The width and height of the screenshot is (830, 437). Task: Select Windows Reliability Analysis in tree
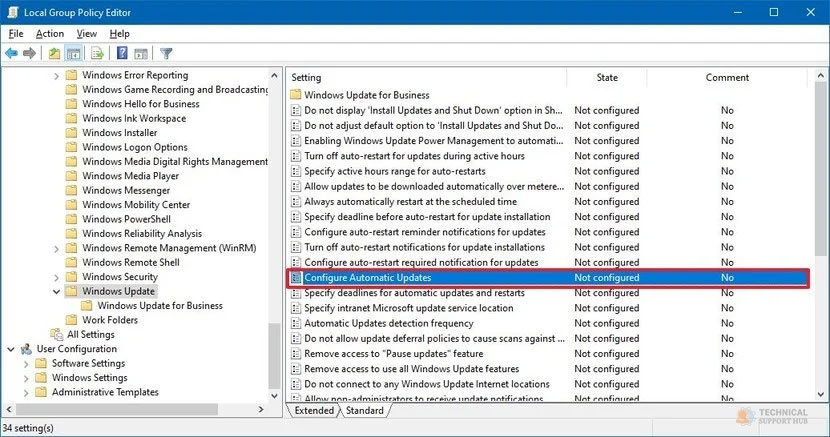click(x=142, y=233)
